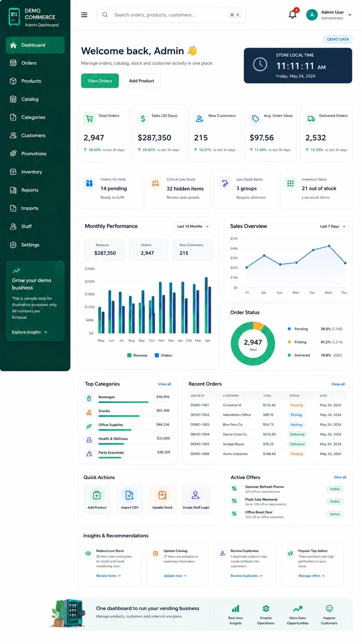
Task: Click the Delivered Orders truck icon
Action: tap(311, 119)
